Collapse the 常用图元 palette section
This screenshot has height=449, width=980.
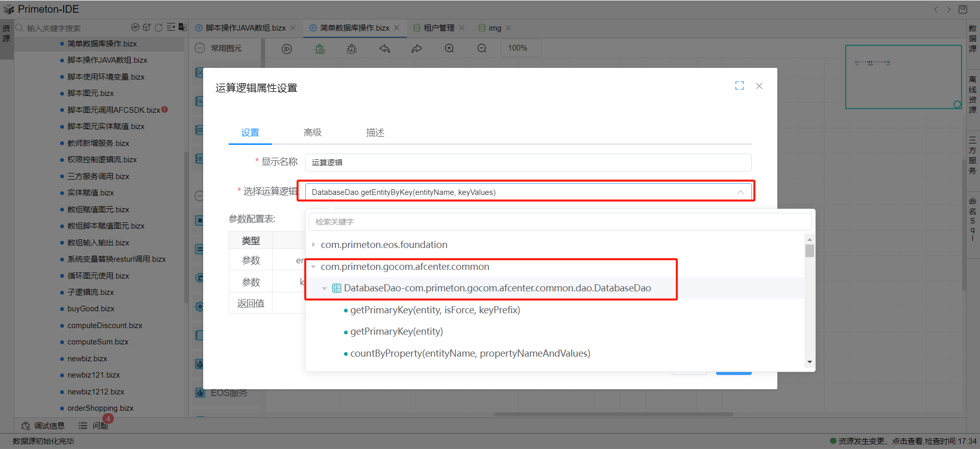(x=200, y=48)
